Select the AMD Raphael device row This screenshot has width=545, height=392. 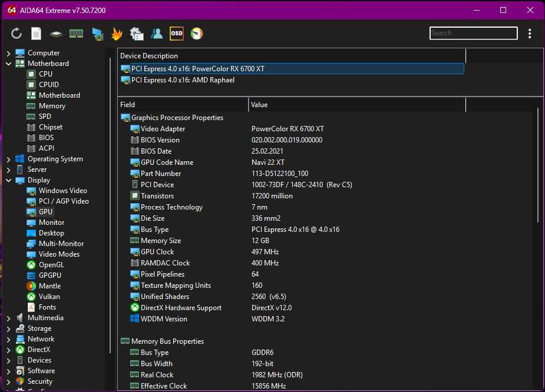click(292, 80)
